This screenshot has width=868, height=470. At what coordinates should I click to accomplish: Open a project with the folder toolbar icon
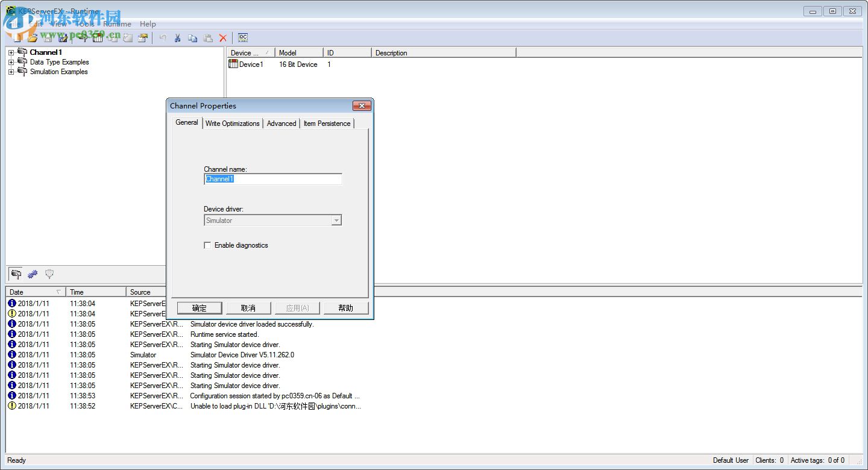pyautogui.click(x=33, y=38)
